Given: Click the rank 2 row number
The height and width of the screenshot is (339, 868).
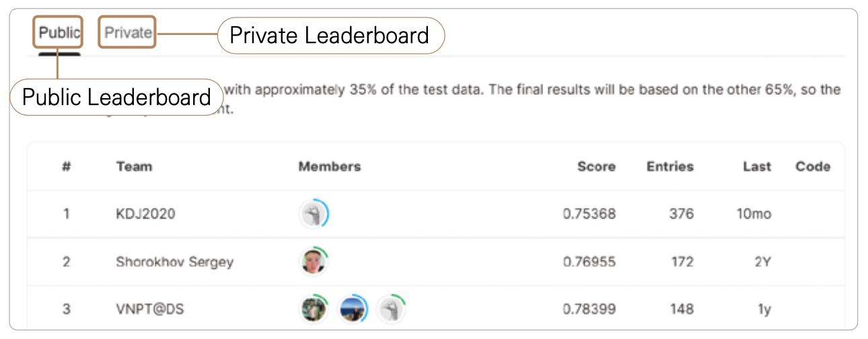Looking at the screenshot, I should click(67, 262).
